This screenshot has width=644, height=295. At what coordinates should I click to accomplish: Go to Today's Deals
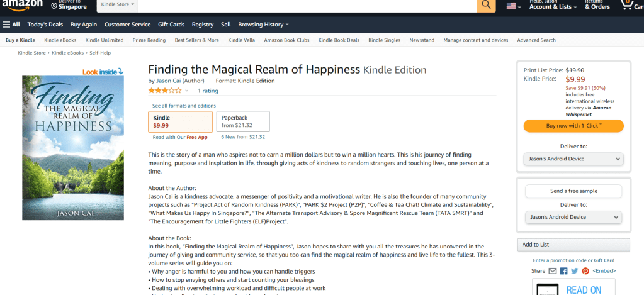point(45,25)
